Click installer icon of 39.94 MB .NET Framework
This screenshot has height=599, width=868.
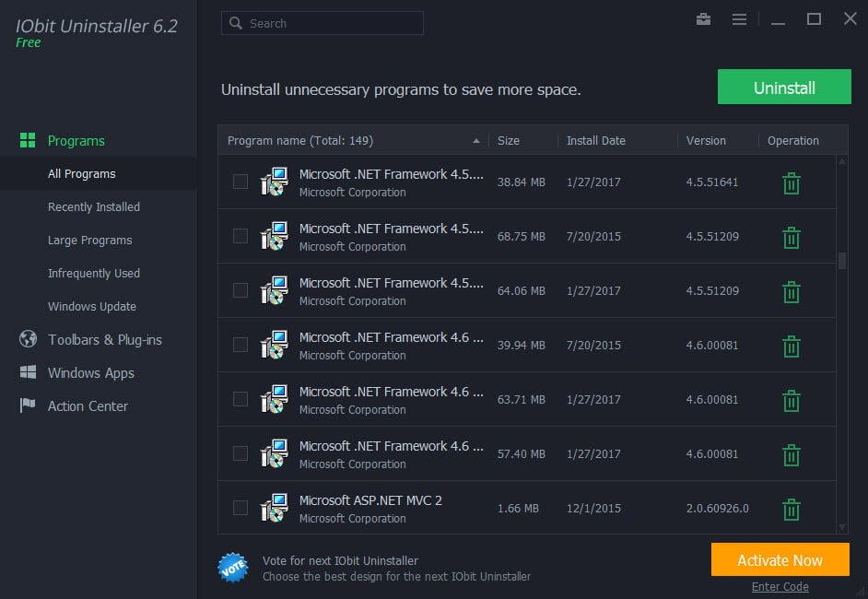click(x=275, y=345)
